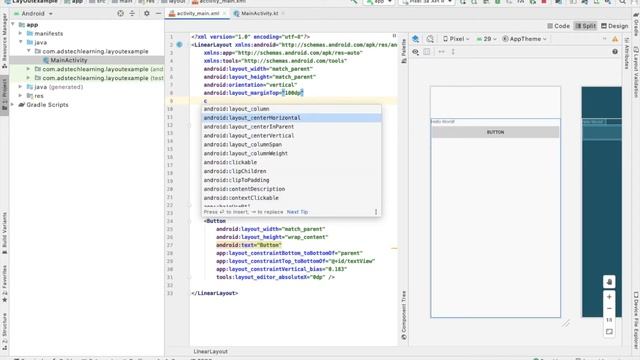
Task: Choose android:contentDescription suggestion
Action: point(291,189)
